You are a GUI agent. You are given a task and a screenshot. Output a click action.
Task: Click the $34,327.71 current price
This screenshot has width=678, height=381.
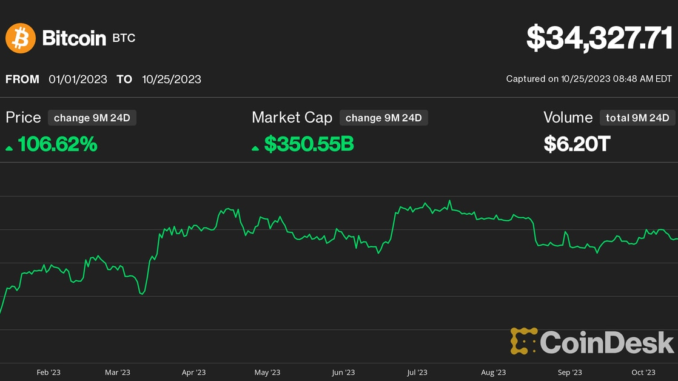tap(599, 38)
